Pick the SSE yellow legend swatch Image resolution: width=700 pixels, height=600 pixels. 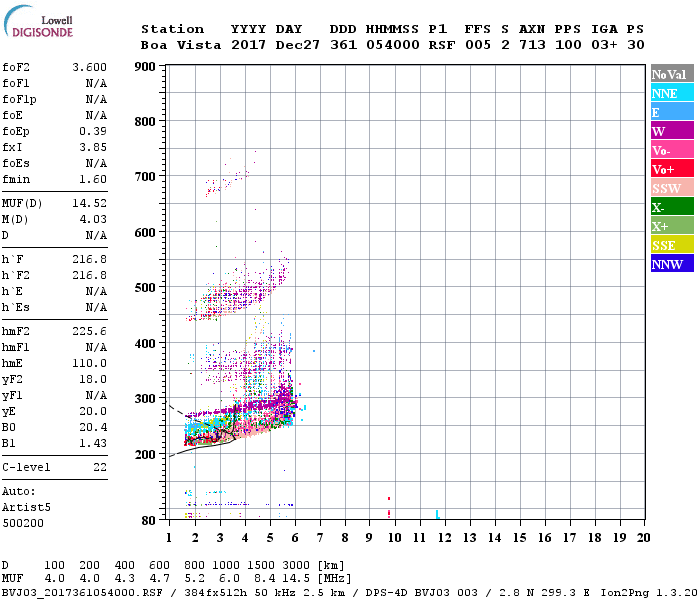pyautogui.click(x=672, y=245)
